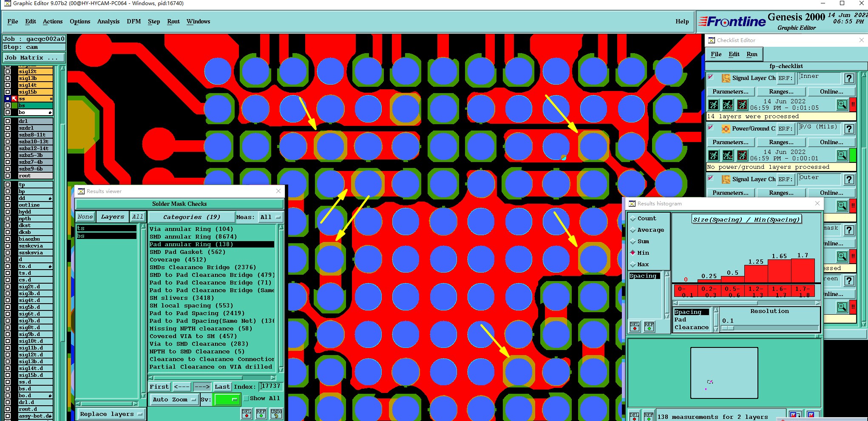Viewport: 868px width, 421px height.
Task: Toggle the Power/Ground check checkbox
Action: [711, 128]
